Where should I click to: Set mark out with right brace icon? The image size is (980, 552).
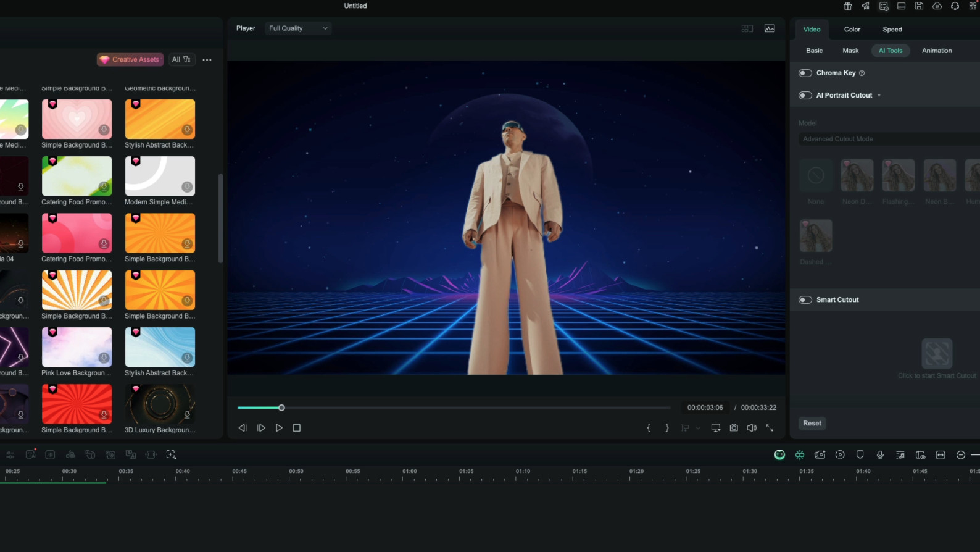[x=667, y=428]
